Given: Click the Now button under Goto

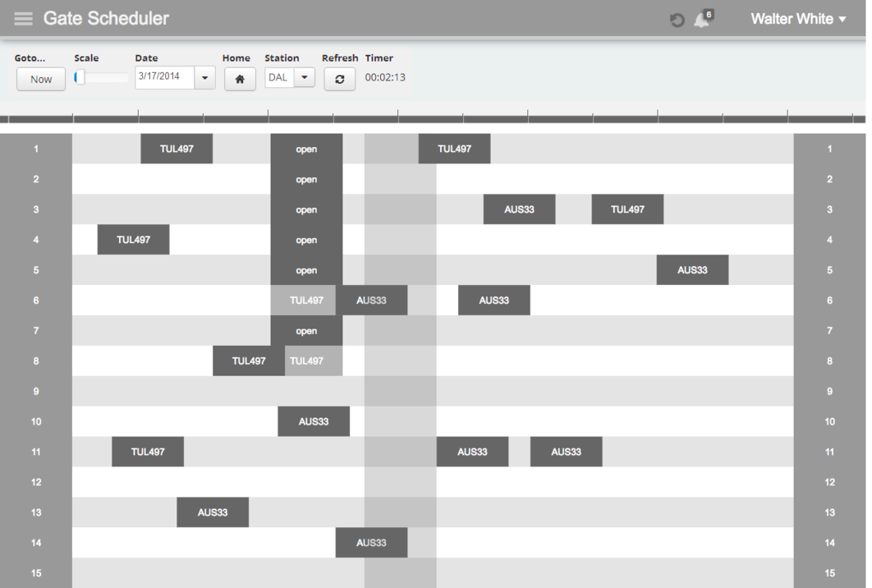Looking at the screenshot, I should tap(40, 79).
